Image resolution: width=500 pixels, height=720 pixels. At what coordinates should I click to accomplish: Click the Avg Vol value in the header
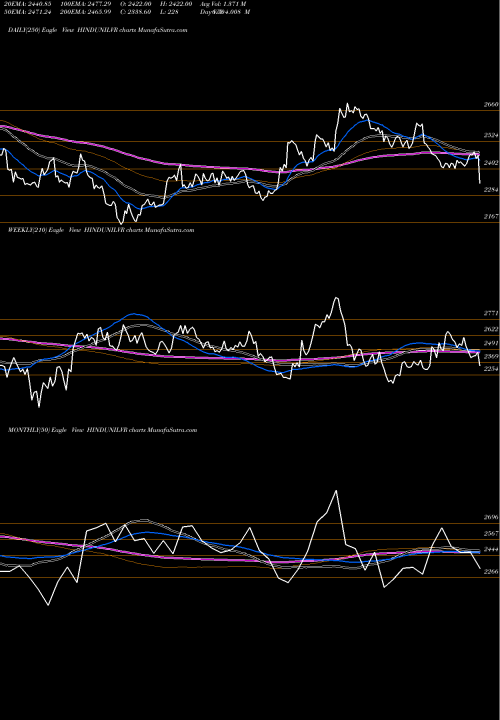tap(223, 4)
